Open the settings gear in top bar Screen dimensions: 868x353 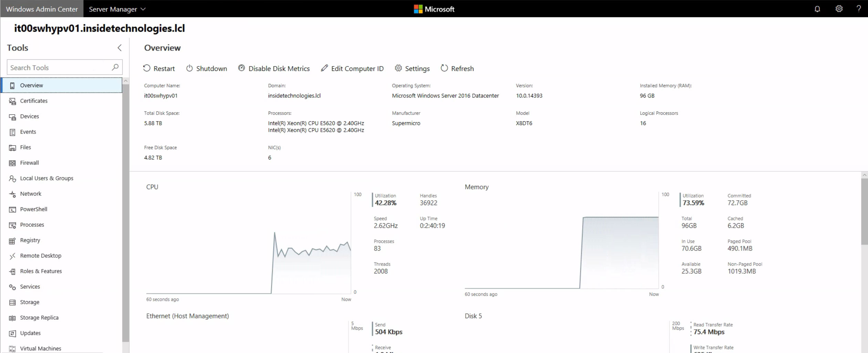point(839,9)
